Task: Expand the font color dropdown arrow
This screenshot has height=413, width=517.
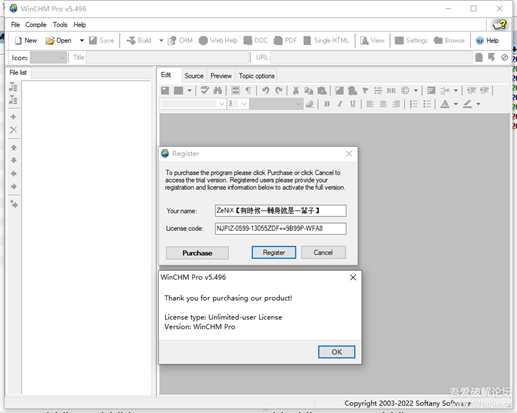Action: [x=455, y=104]
